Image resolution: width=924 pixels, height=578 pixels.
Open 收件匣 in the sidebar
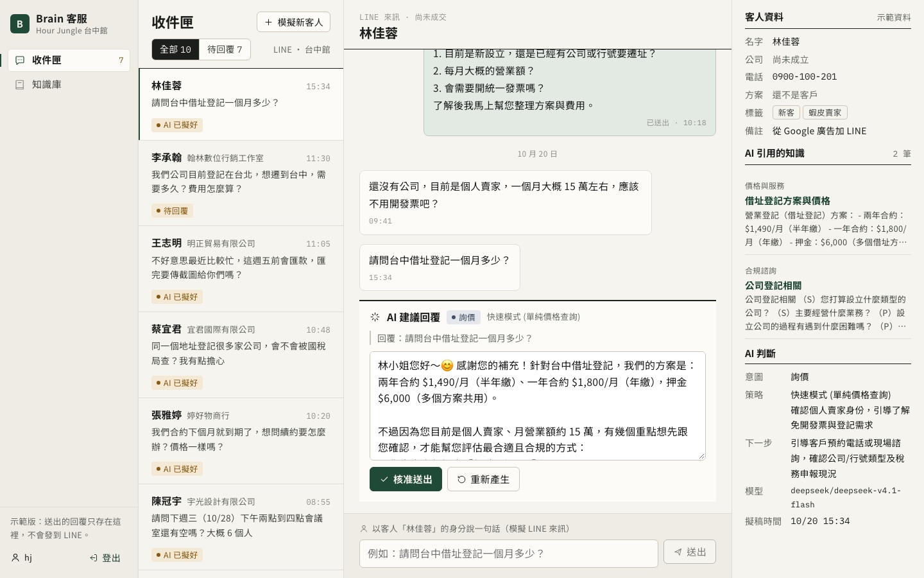69,60
